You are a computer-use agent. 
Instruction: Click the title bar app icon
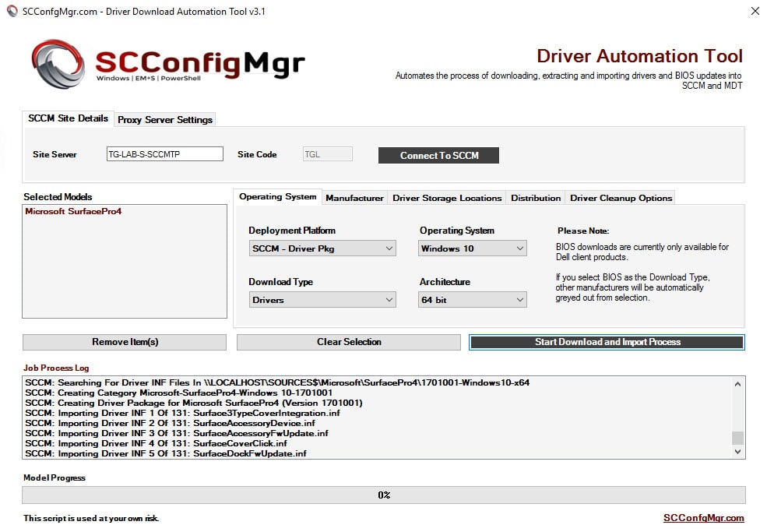pos(12,11)
